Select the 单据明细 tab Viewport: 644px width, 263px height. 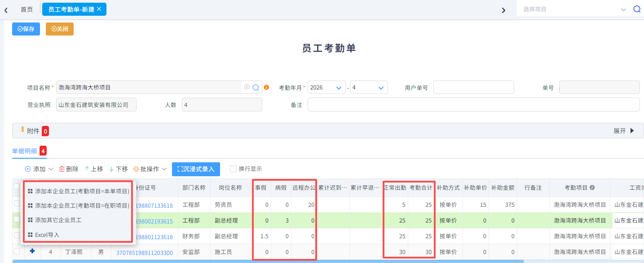(24, 151)
